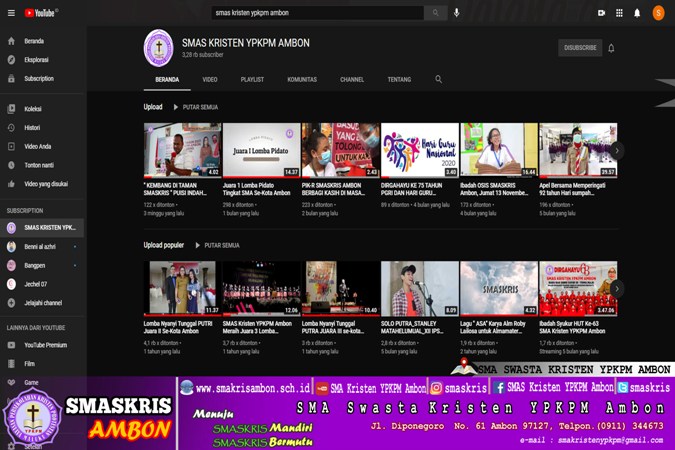Open the hamburger guide menu
This screenshot has width=675, height=450.
pos(11,13)
